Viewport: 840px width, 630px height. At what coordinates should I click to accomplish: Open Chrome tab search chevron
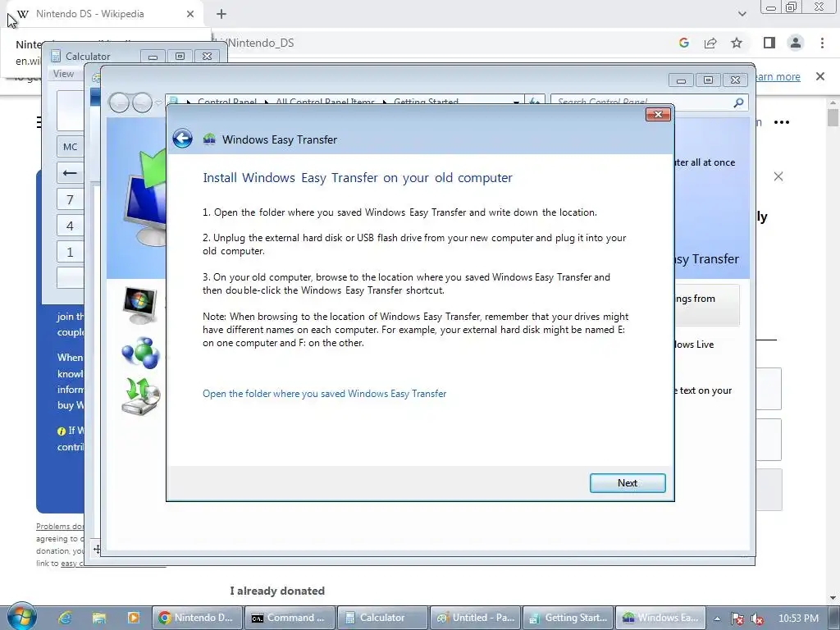click(x=742, y=14)
